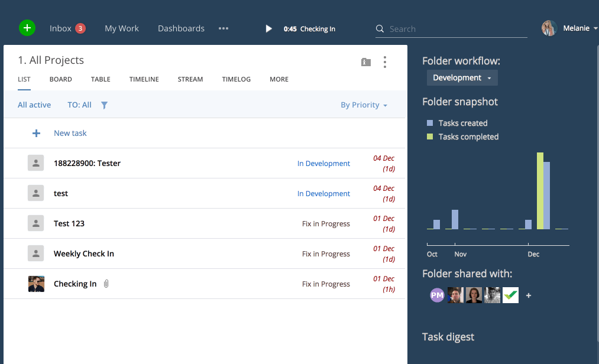Open the Melanie profile menu

click(x=570, y=28)
